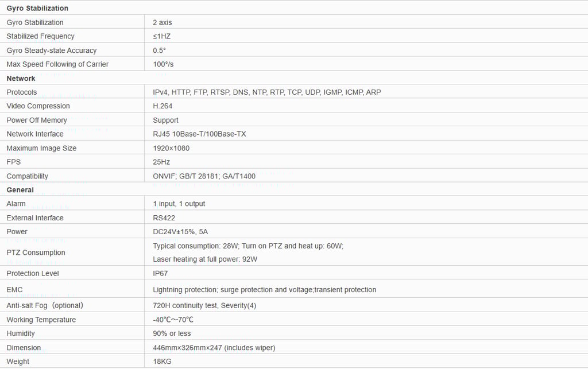Click the PTZ Consumption row label
588x369 pixels.
click(36, 253)
